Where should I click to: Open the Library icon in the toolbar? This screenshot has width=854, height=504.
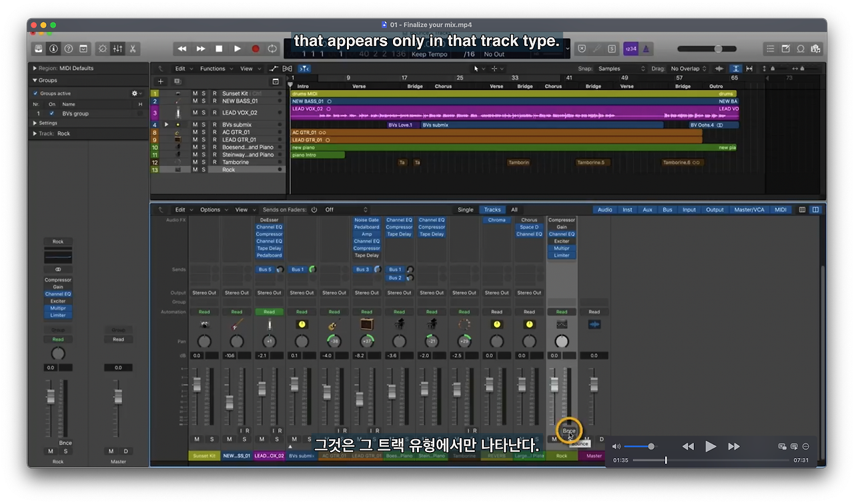coord(39,49)
